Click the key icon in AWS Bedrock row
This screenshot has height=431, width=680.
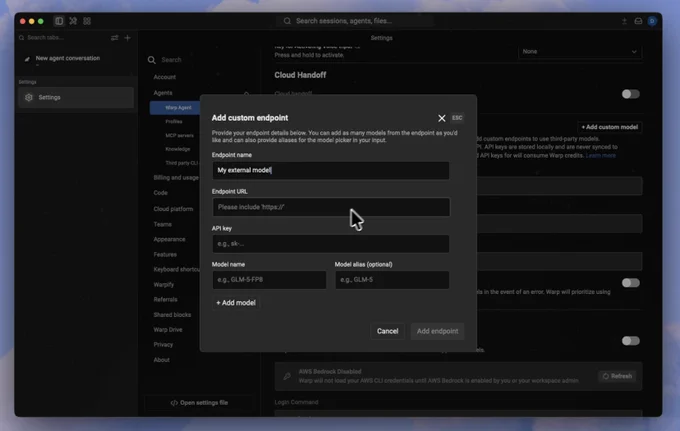pos(287,376)
